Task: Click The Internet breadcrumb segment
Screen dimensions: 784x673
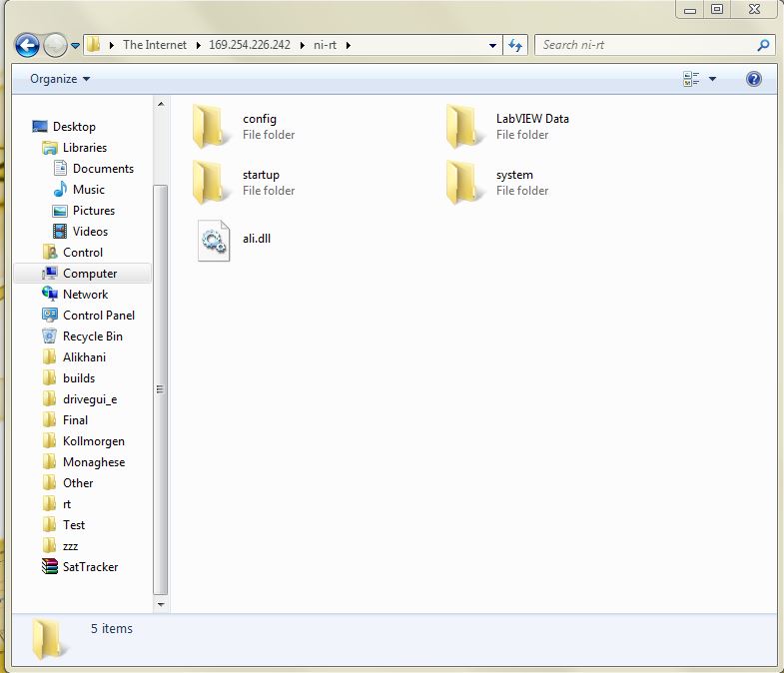Action: tap(154, 45)
